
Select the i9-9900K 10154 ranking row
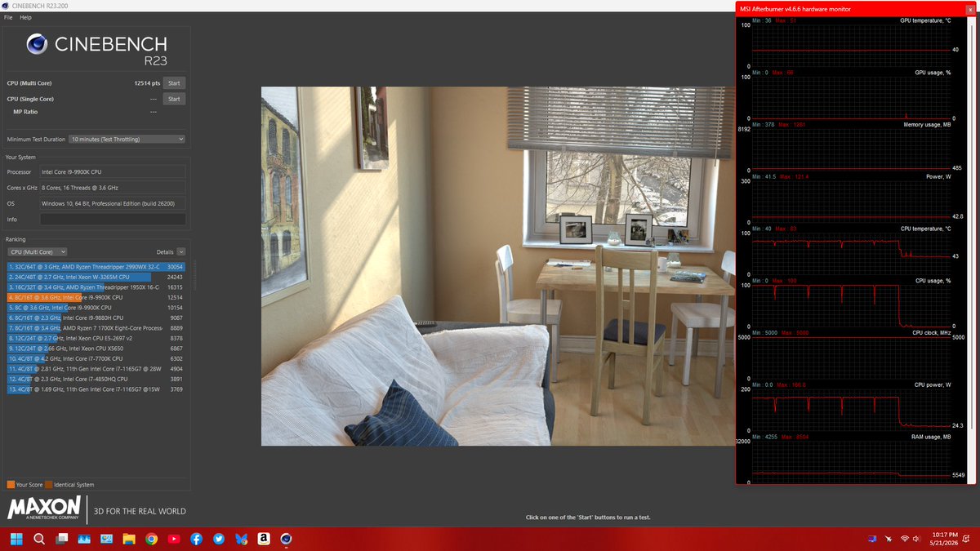96,308
